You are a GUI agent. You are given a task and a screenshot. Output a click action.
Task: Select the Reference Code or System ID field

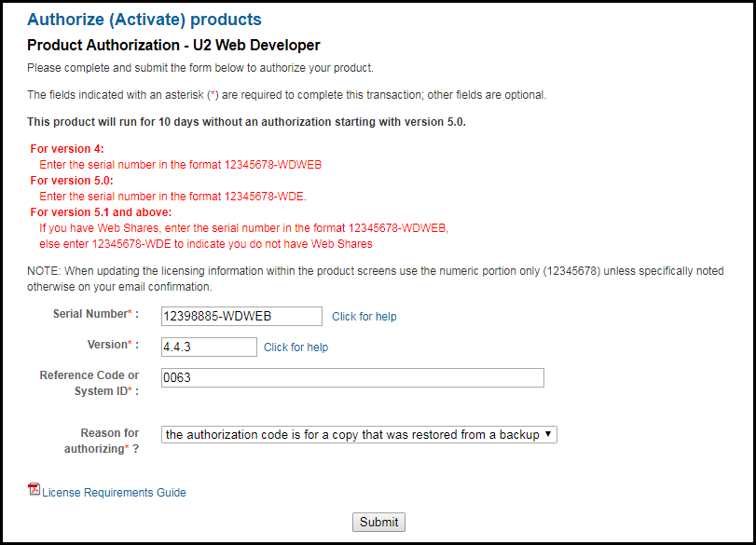tap(352, 378)
